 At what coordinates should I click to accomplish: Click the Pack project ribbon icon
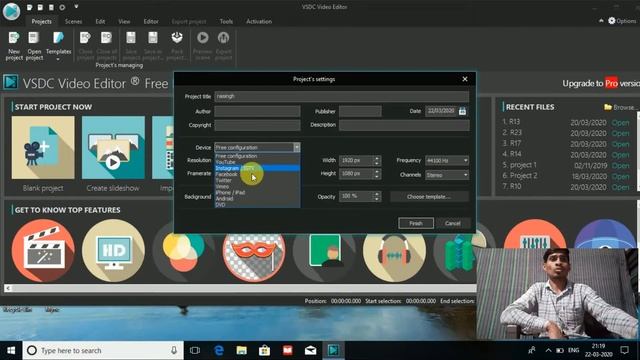point(177,46)
